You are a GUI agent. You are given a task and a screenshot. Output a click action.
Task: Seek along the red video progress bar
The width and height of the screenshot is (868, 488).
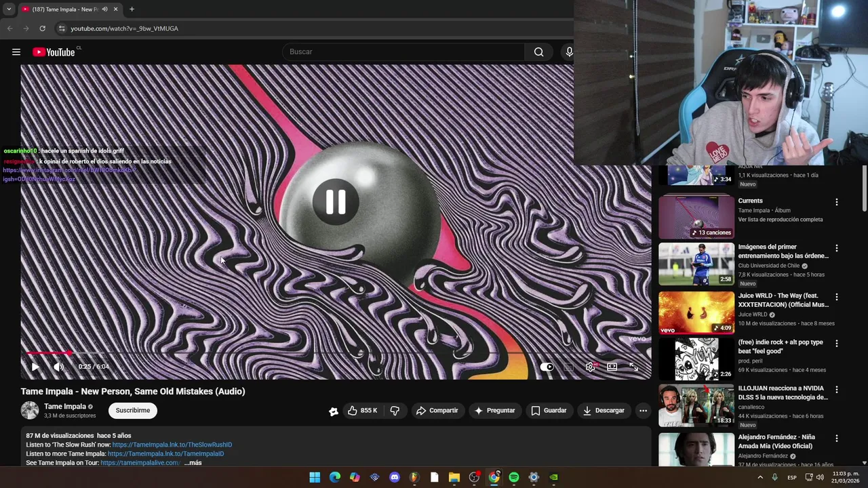[336, 353]
